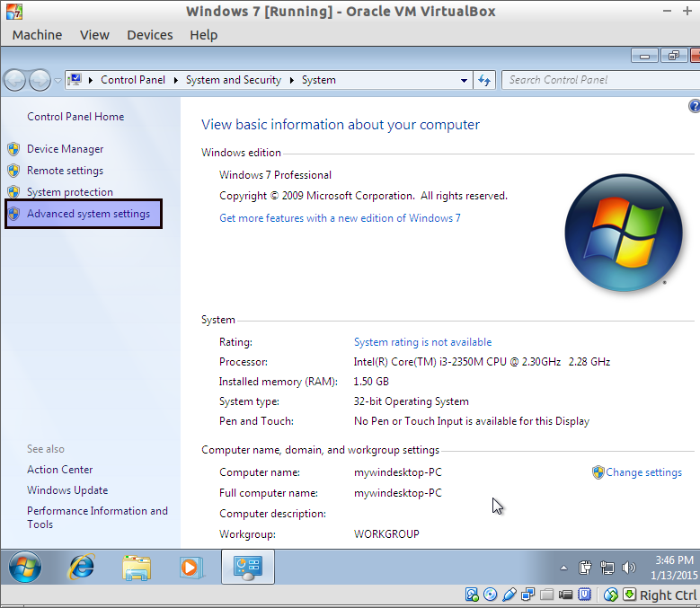This screenshot has height=608, width=700.
Task: Click the shield icon beside System protection
Action: (13, 192)
